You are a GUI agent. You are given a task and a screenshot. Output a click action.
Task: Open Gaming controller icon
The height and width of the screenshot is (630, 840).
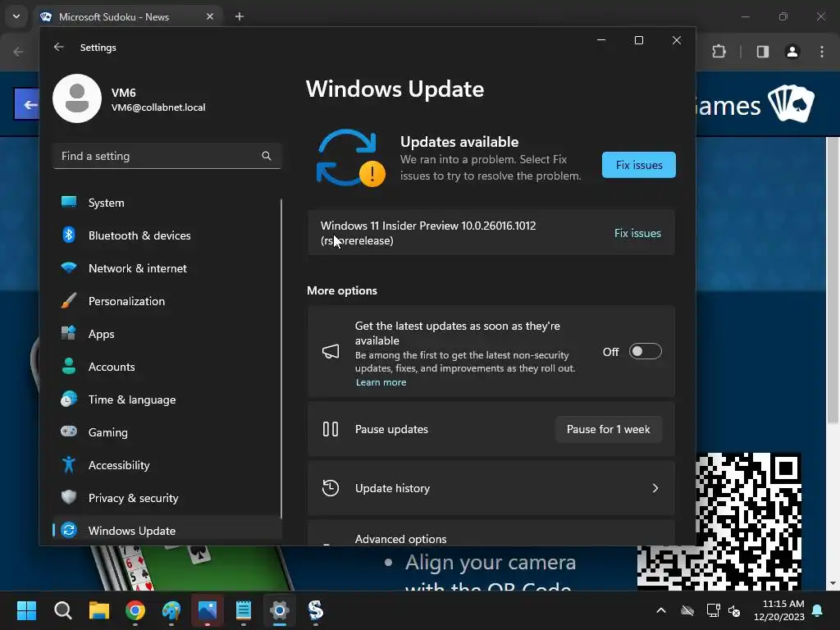[69, 431]
